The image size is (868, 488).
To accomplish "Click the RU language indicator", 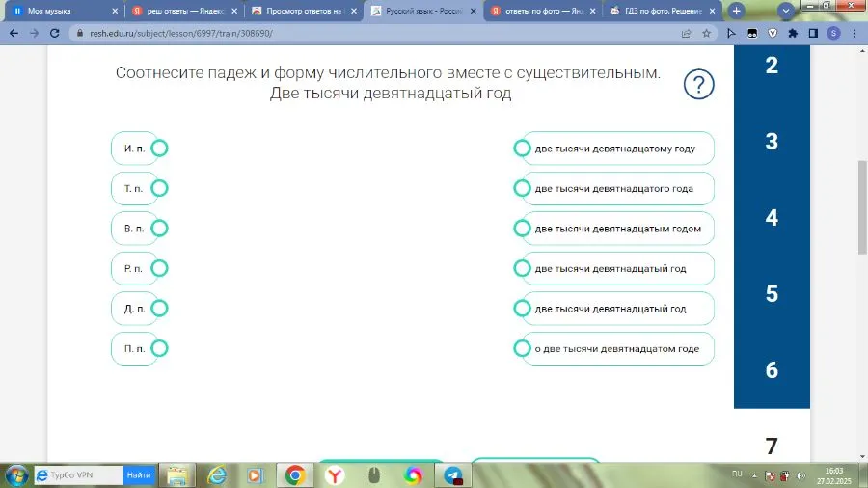I will click(x=737, y=474).
